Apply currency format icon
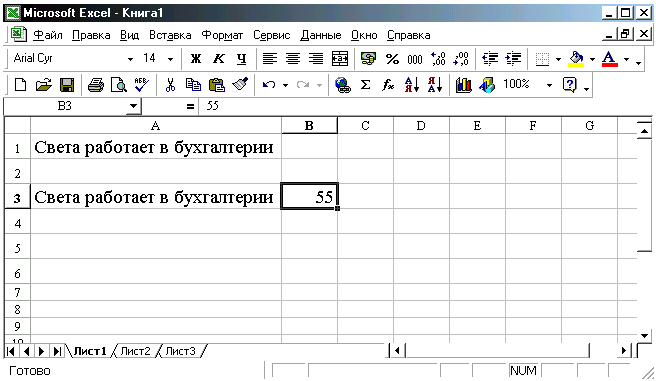Screen dimensions: 656x381 (x=368, y=59)
